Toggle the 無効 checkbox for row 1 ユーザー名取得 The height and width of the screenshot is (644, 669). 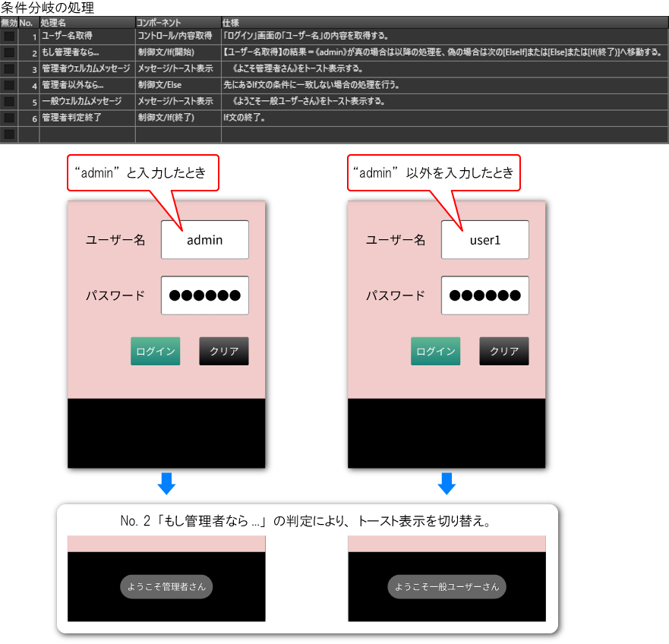click(x=9, y=36)
